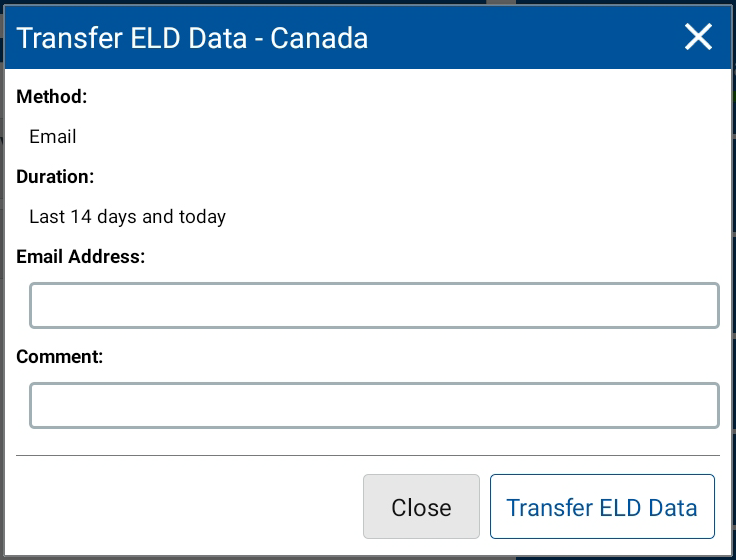Dismiss the dialog with the X icon
The image size is (736, 560).
(698, 37)
